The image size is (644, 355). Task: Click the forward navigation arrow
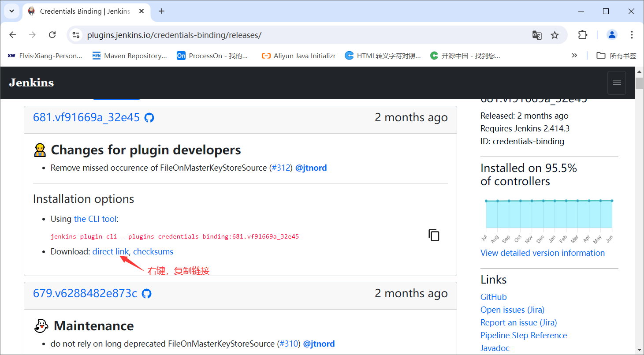[32, 35]
